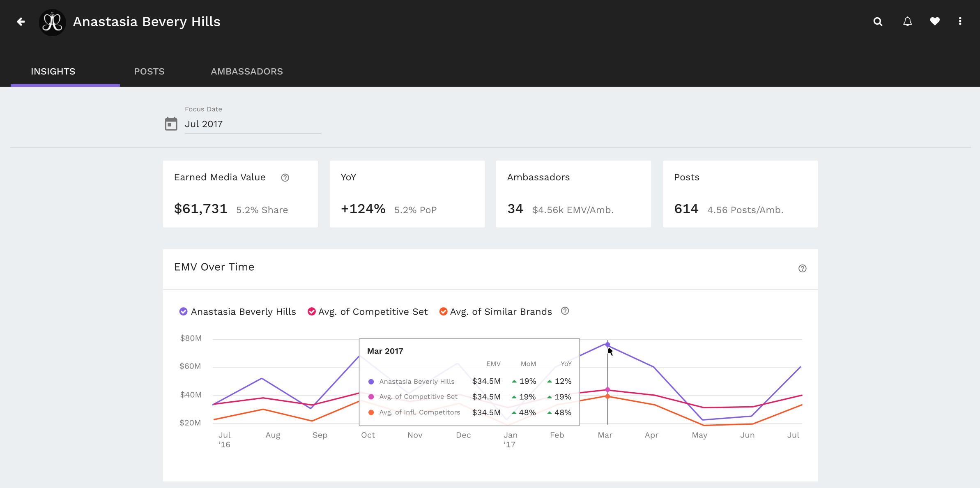Favorite the brand with the heart icon
The height and width of the screenshot is (488, 980).
[935, 21]
